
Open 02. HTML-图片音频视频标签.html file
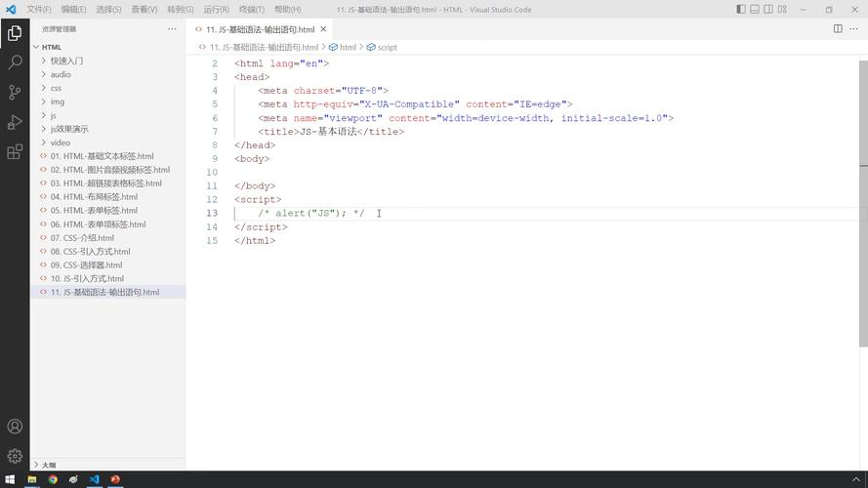108,169
